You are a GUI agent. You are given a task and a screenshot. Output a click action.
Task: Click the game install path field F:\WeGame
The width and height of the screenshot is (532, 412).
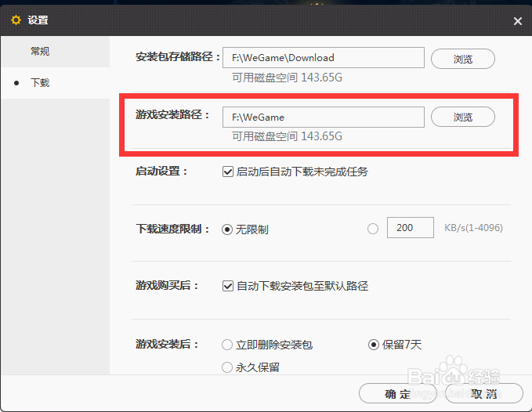pyautogui.click(x=324, y=117)
